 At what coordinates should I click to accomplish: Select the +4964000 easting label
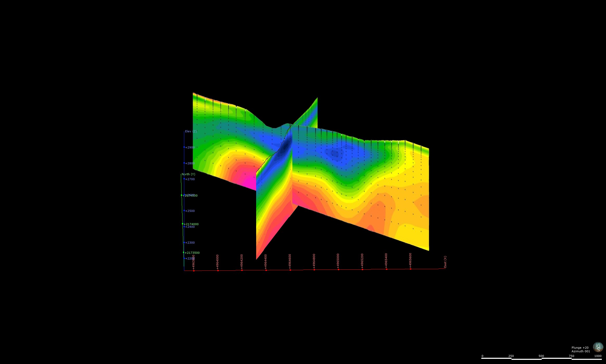[218, 262]
